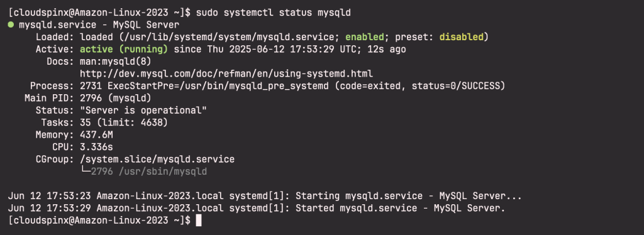Select the green 'enabled' status text
This screenshot has height=235, width=644.
(x=364, y=37)
